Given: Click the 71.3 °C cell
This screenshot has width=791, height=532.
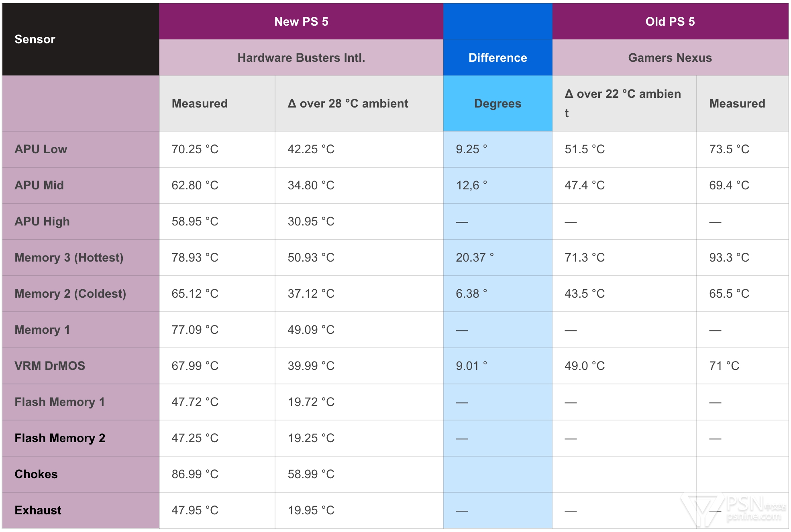Looking at the screenshot, I should (624, 258).
